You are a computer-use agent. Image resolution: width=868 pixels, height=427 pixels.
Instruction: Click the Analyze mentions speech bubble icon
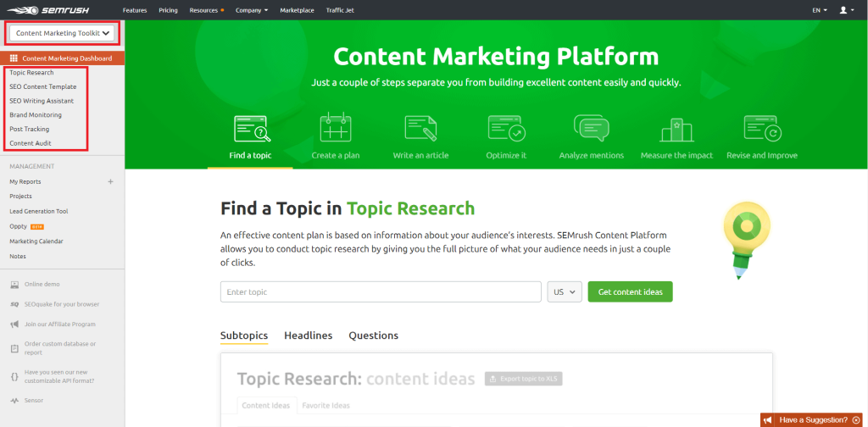(x=591, y=128)
